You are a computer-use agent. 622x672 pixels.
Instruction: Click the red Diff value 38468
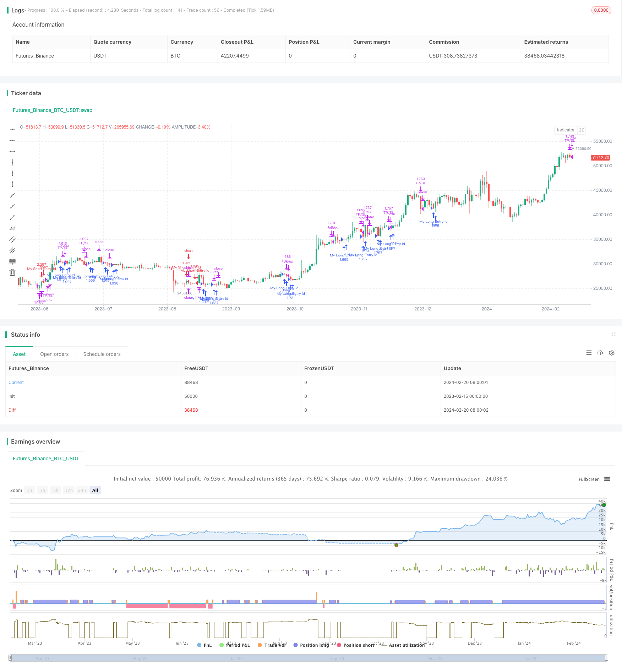[x=191, y=410]
